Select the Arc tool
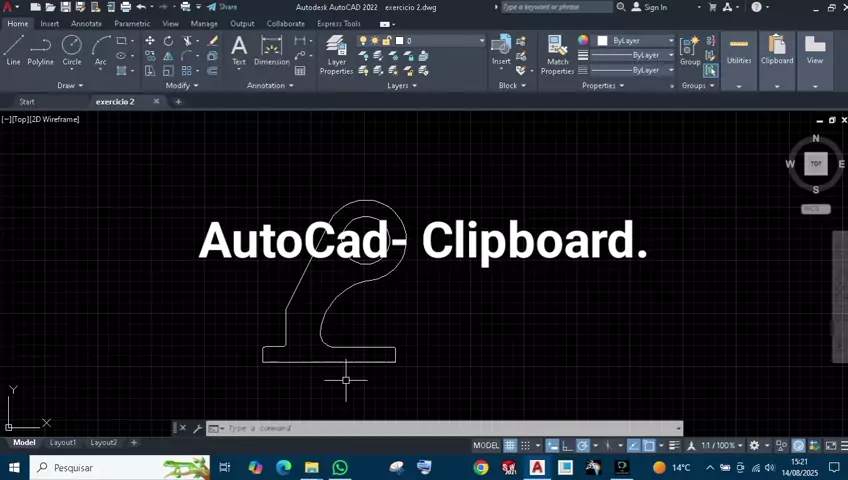Viewport: 848px width, 480px height. tap(101, 49)
